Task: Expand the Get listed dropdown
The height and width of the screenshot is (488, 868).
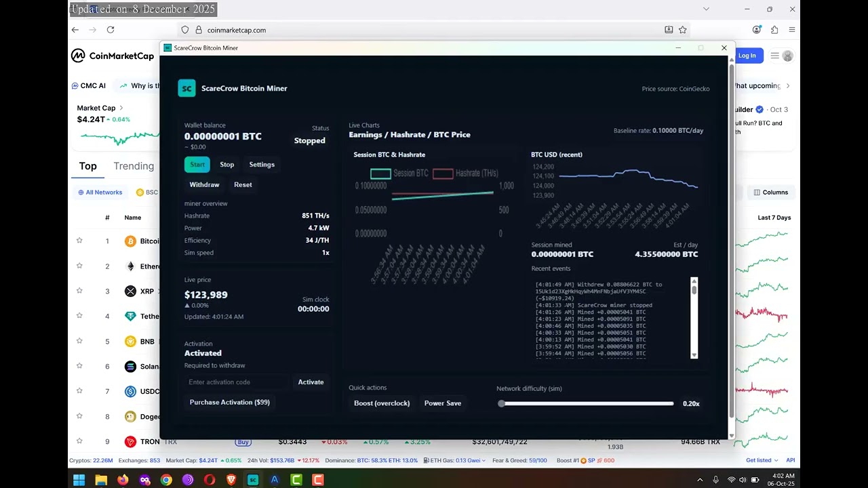Action: (x=762, y=460)
